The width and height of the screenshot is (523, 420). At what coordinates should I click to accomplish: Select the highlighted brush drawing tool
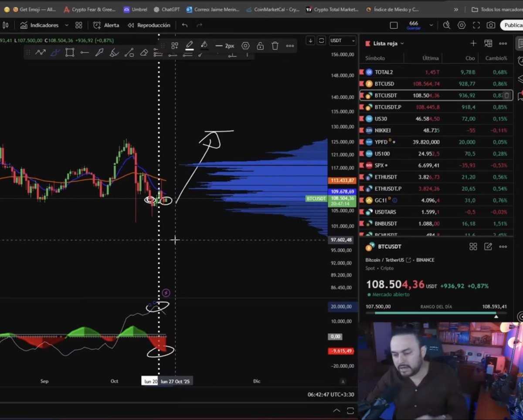pos(55,53)
